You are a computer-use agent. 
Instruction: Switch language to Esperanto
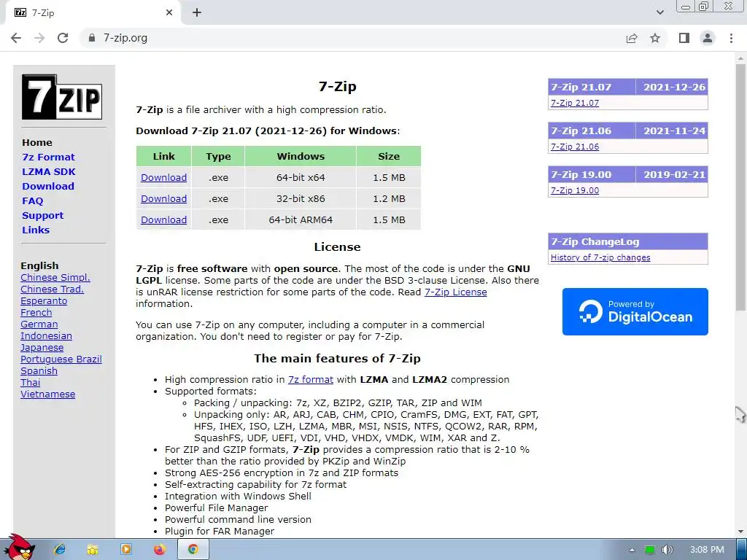point(44,301)
